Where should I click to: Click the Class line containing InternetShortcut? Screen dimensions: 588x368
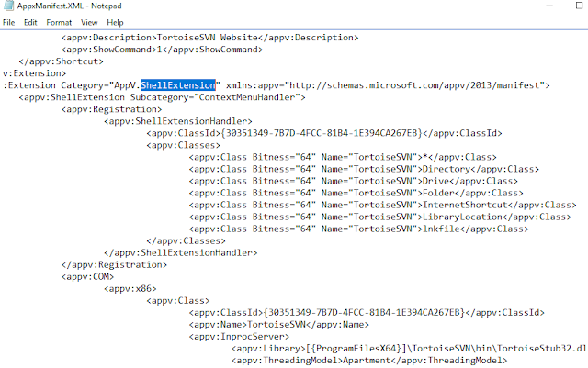383,206
